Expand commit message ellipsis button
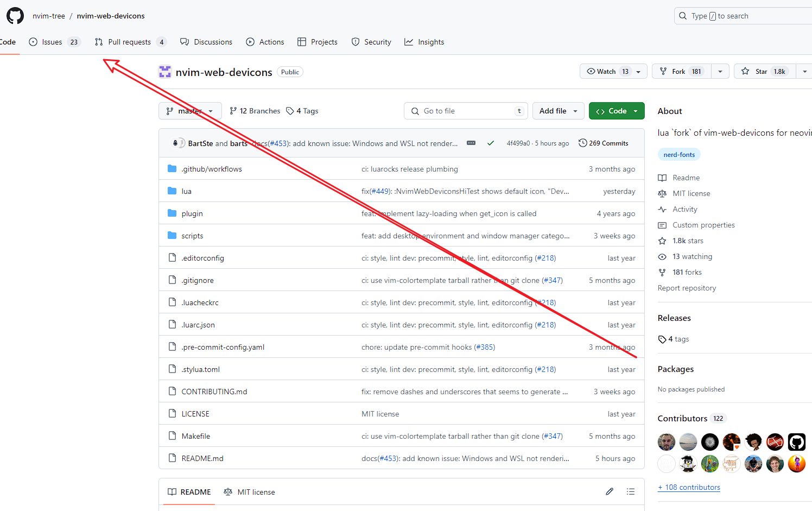This screenshot has width=812, height=511. coord(471,143)
